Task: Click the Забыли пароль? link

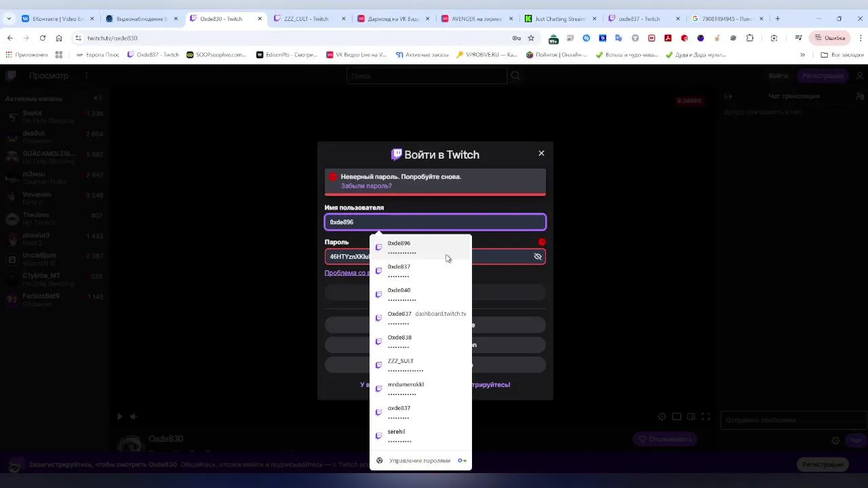Action: point(366,186)
